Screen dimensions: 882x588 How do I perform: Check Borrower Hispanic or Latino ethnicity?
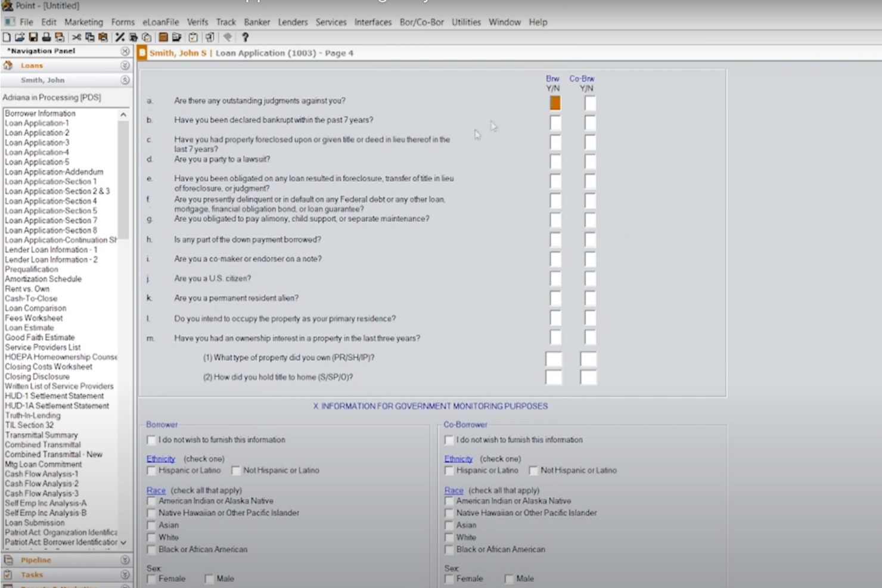pyautogui.click(x=151, y=471)
